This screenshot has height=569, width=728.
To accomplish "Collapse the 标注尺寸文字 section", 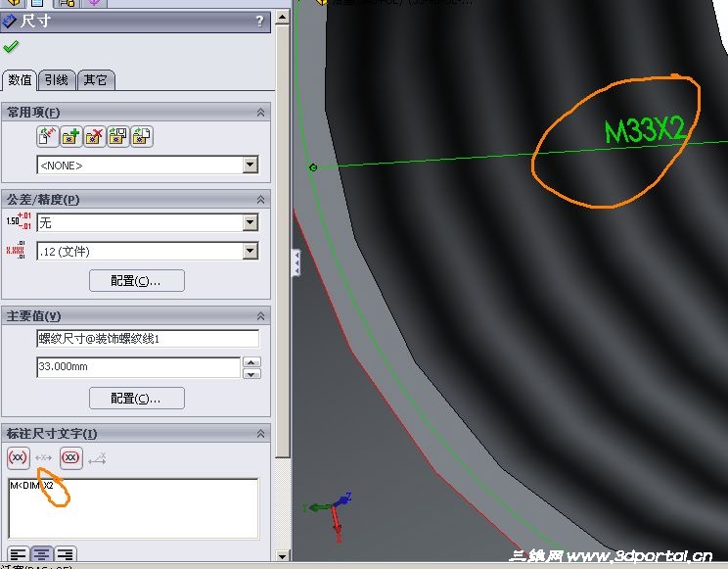I will coord(261,434).
